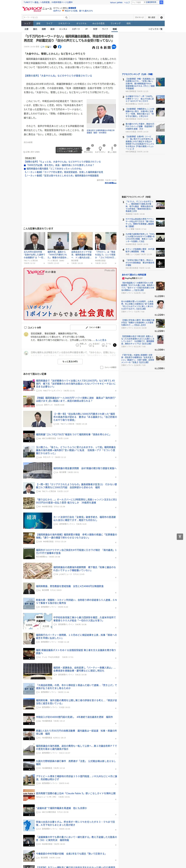Select the みんなの意見 navigation tab
Screen dimensions: 186x868
tap(98, 24)
